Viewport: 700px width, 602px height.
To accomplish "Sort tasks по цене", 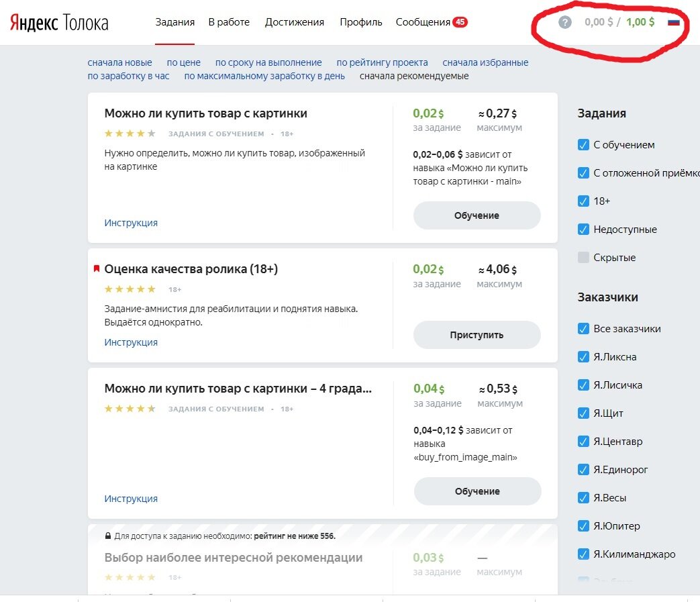I will (183, 62).
